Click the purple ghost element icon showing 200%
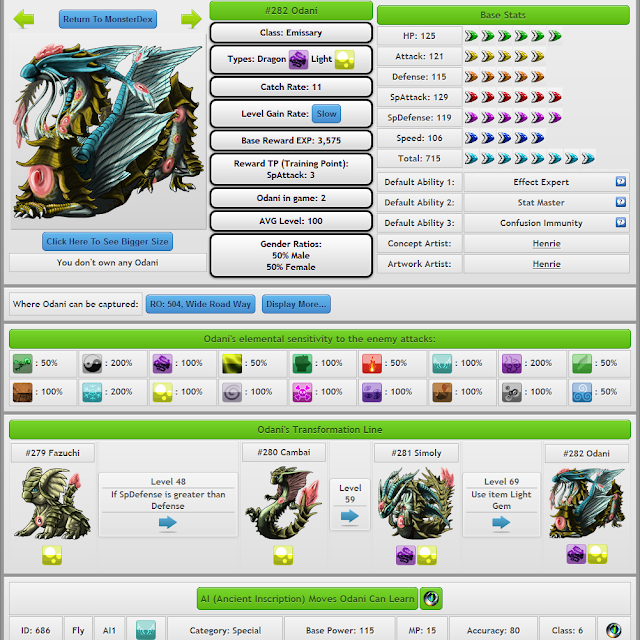 pyautogui.click(x=512, y=363)
